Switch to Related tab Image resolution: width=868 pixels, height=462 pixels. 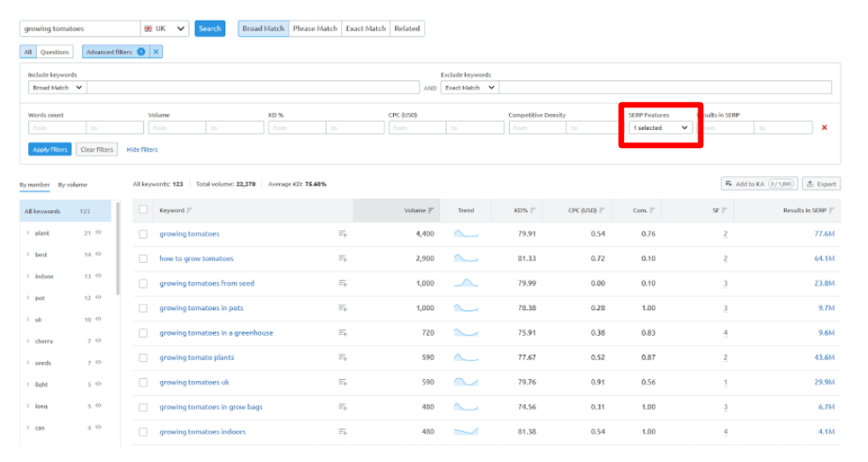pyautogui.click(x=407, y=28)
